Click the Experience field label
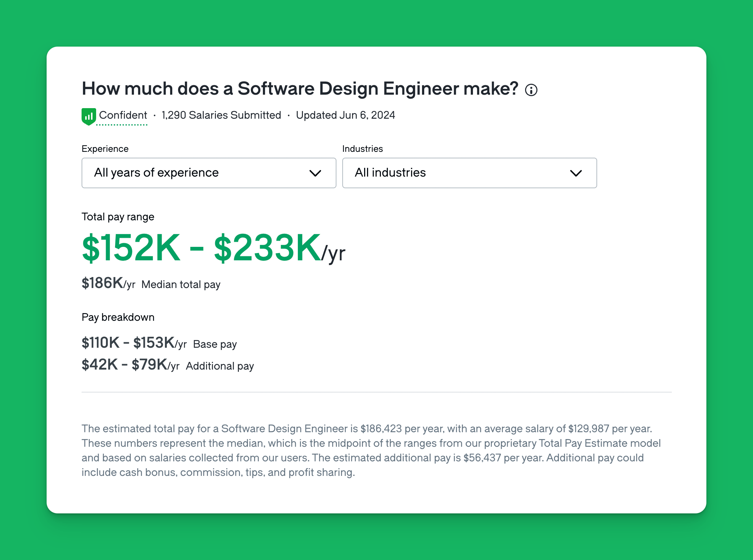The width and height of the screenshot is (753, 560). [105, 149]
